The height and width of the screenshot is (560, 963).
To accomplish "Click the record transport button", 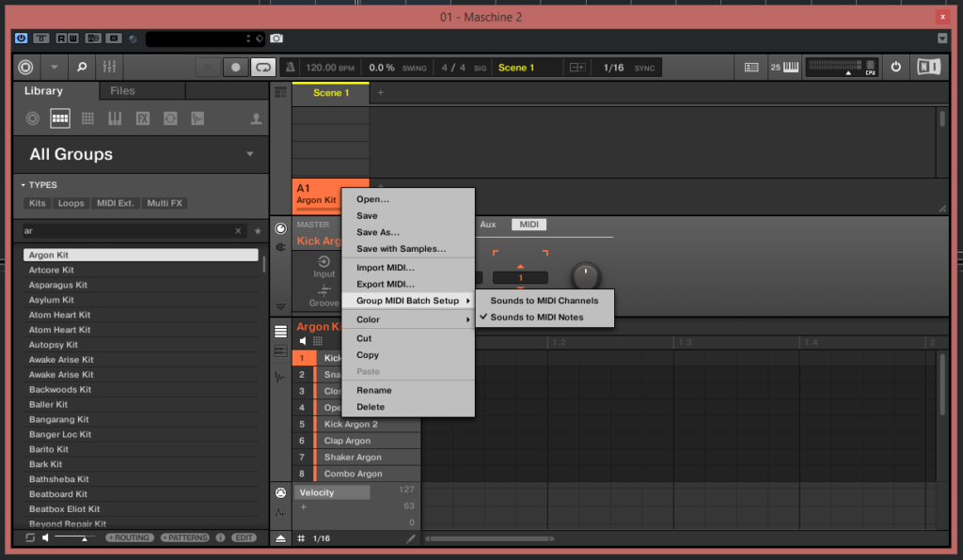I will [x=236, y=68].
